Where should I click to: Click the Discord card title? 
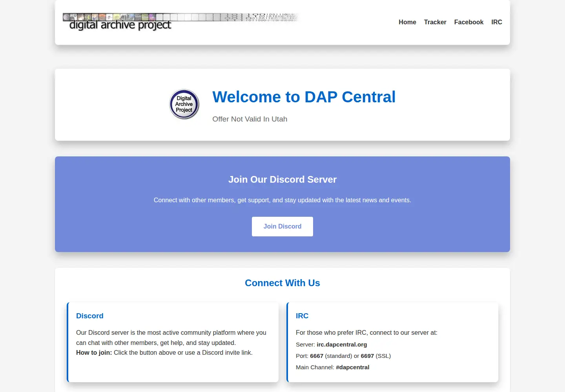(x=90, y=316)
